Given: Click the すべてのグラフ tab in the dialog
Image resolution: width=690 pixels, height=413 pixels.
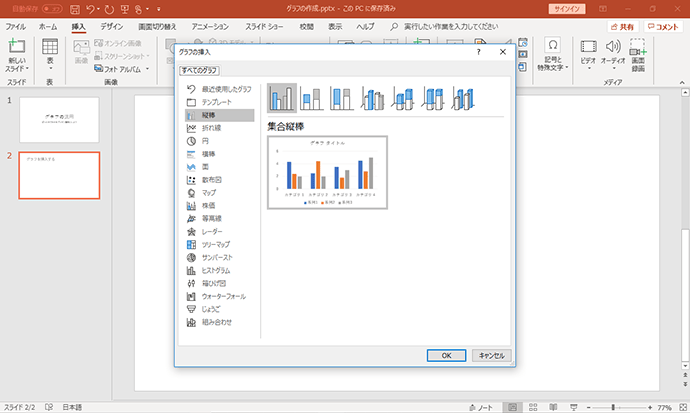Looking at the screenshot, I should [x=199, y=70].
